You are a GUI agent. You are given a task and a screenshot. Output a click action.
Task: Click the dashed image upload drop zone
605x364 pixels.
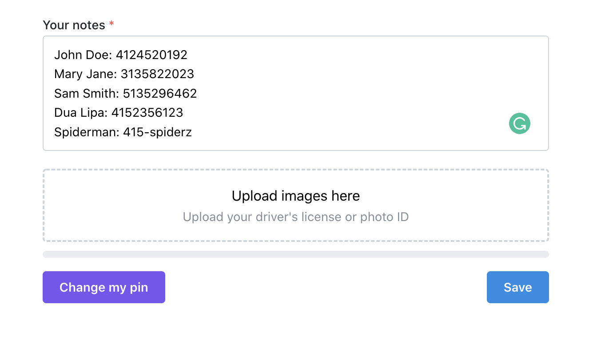click(296, 205)
